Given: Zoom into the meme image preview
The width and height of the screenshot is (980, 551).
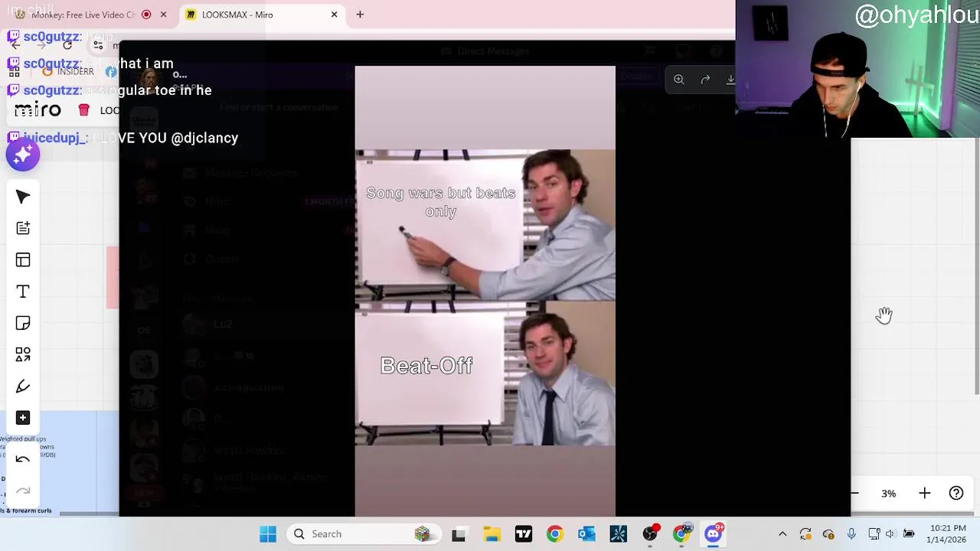Looking at the screenshot, I should tap(679, 79).
